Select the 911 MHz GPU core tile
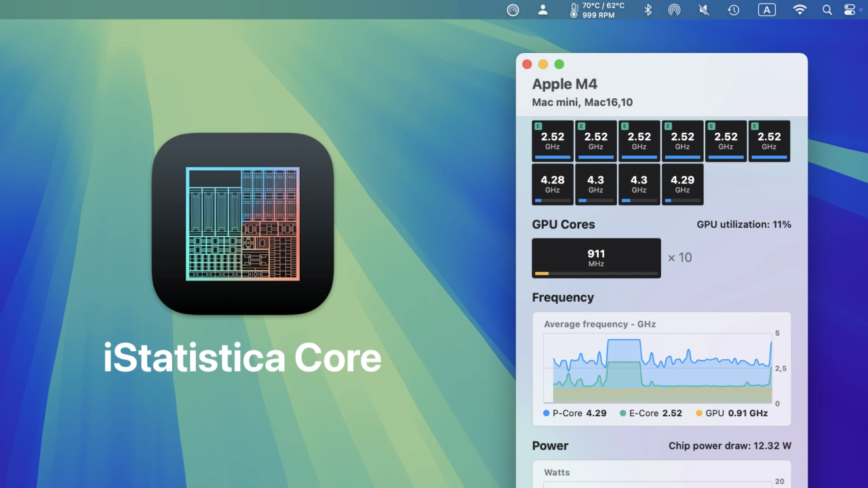Image resolution: width=868 pixels, height=488 pixels. (x=596, y=258)
